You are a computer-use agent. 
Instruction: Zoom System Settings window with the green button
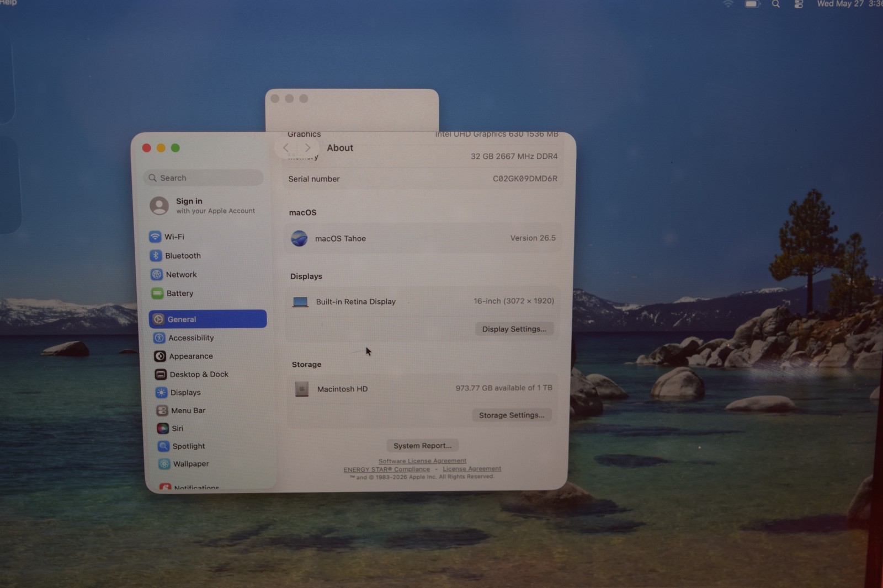(175, 148)
